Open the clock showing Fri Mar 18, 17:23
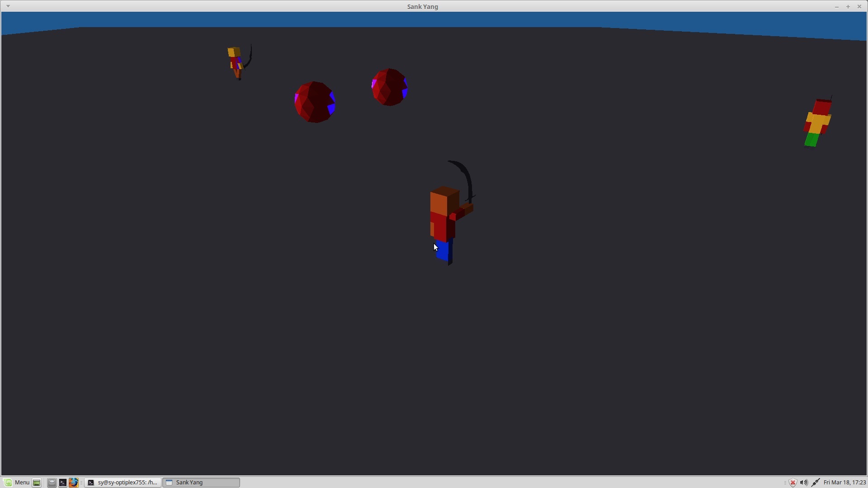Viewport: 868px width, 488px height. (844, 483)
